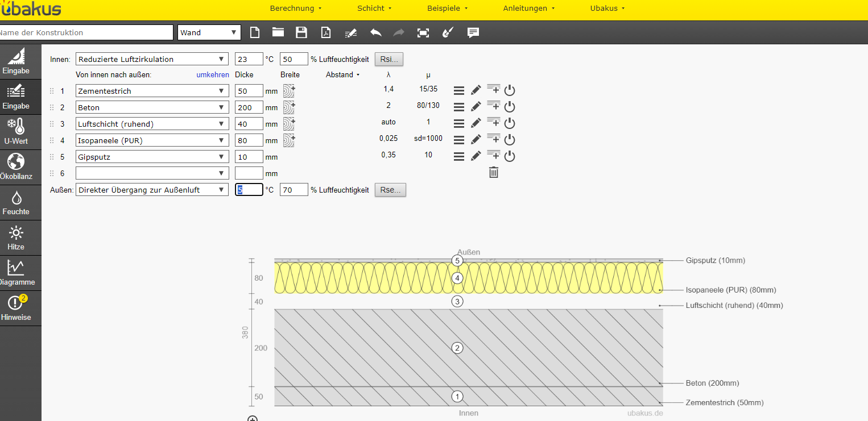868x421 pixels.
Task: Toggle the power icon for Luftschicht layer
Action: coord(510,123)
